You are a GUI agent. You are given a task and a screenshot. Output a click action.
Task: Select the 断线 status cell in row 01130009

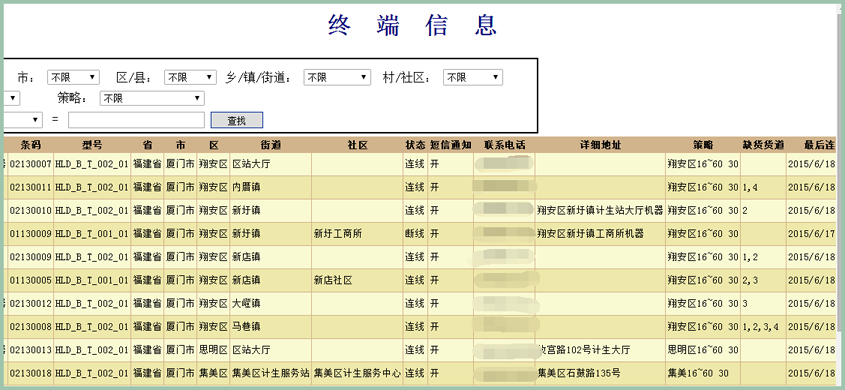click(415, 234)
